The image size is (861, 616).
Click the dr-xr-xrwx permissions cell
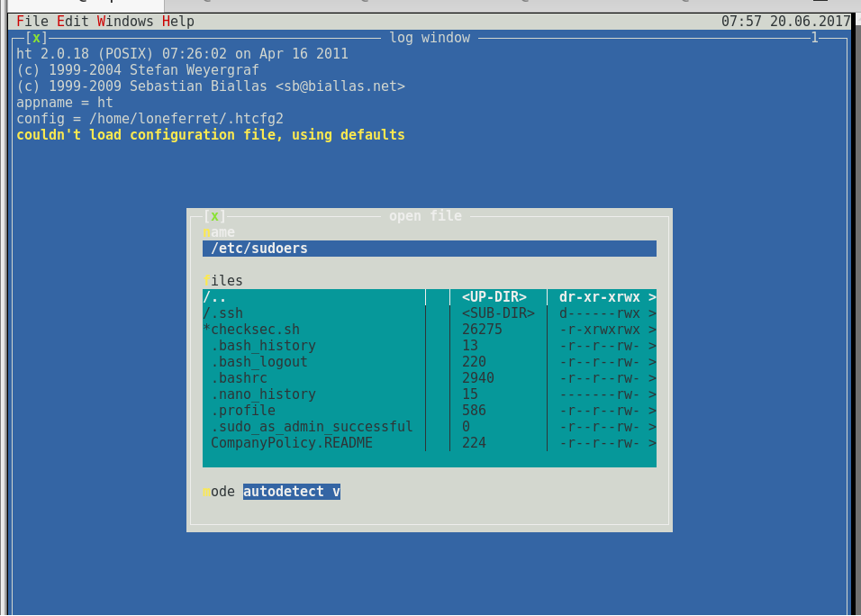click(600, 297)
